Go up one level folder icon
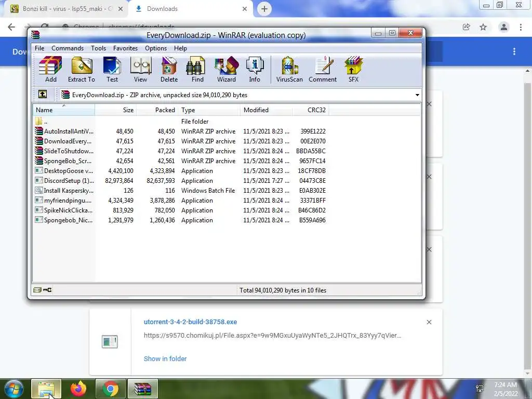Screen dimensions: 532x399 pyautogui.click(x=43, y=94)
